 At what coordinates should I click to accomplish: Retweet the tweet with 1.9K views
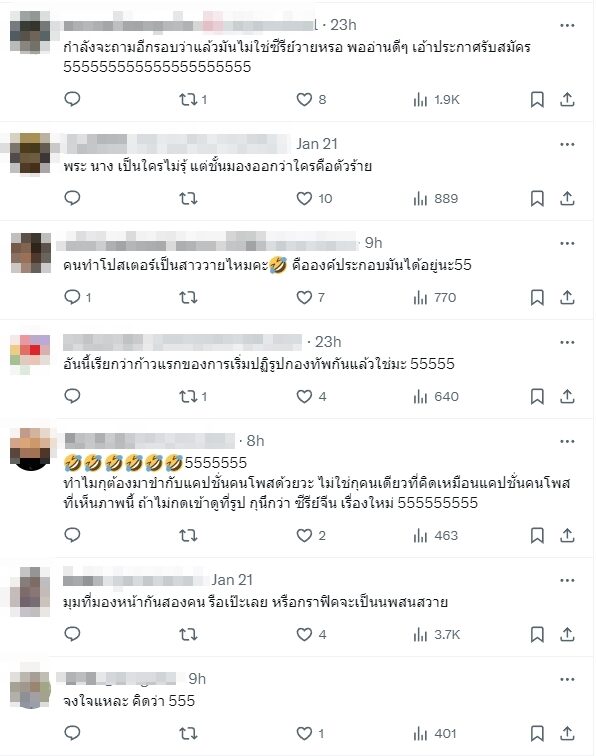coord(188,100)
